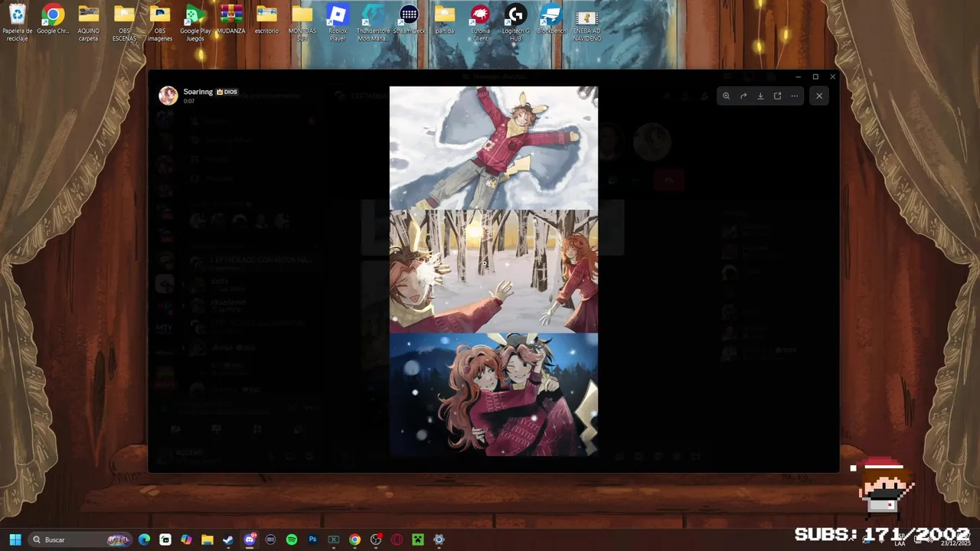Screen dimensions: 980x551
Task: Click the Soarinng username
Action: pyautogui.click(x=198, y=92)
